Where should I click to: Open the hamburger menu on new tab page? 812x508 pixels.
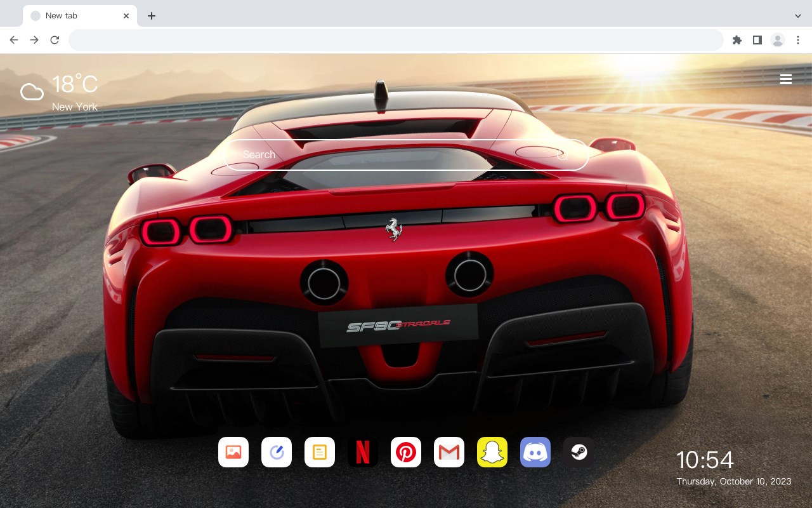pos(786,79)
